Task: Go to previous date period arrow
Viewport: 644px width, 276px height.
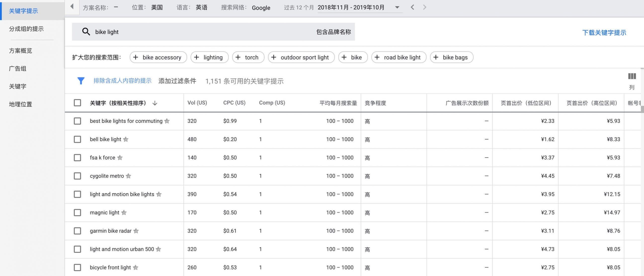Action: [412, 7]
